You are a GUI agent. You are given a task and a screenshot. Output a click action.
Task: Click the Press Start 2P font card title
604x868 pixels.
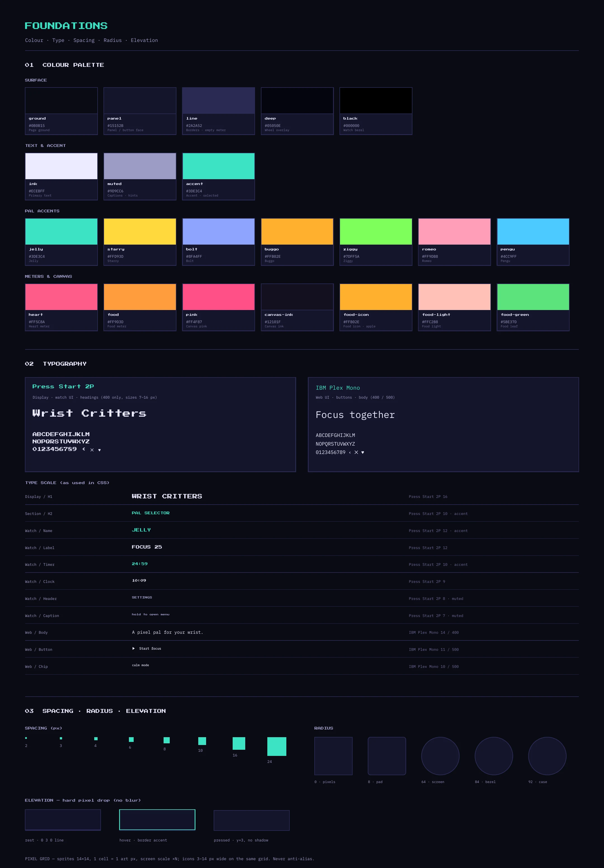(63, 386)
